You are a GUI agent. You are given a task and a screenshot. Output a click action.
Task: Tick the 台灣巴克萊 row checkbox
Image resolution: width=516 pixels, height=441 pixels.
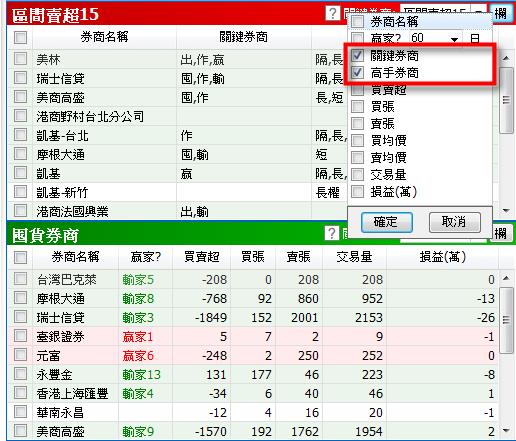point(21,279)
